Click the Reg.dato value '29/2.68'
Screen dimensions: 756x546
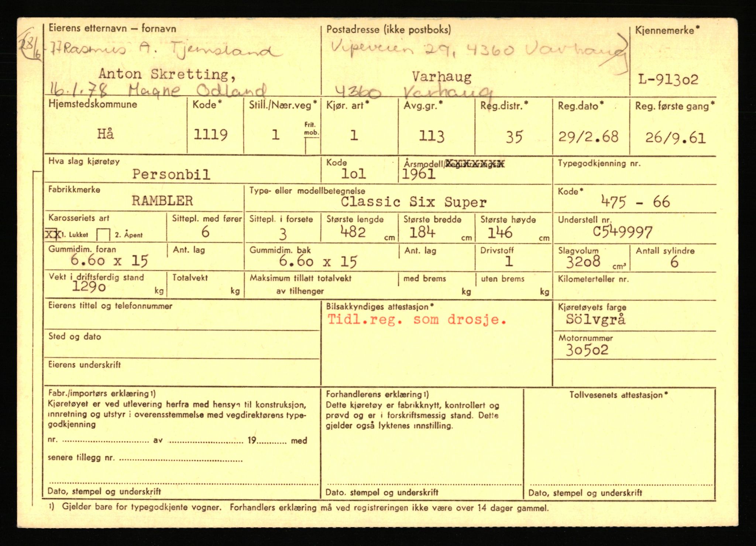[x=588, y=137]
